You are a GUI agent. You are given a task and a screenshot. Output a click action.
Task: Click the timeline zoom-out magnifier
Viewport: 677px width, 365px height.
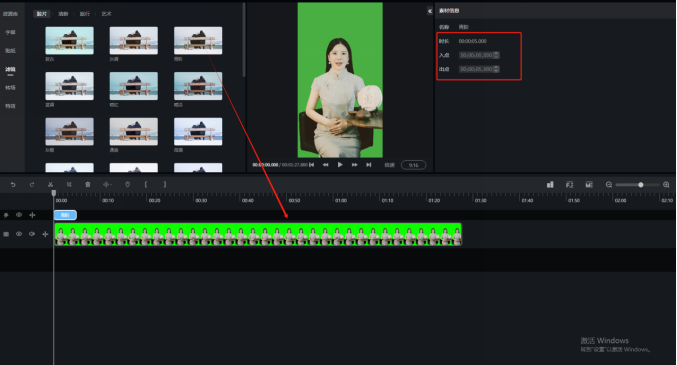click(609, 185)
